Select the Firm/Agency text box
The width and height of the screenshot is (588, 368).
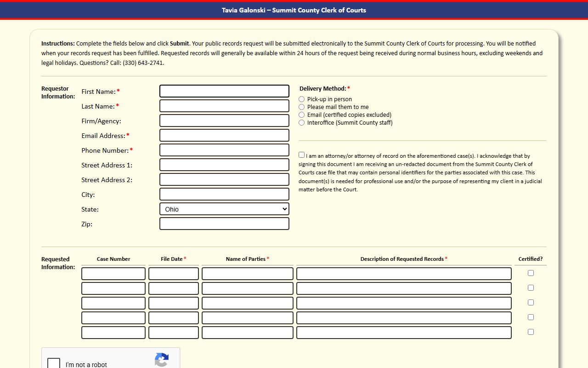point(224,121)
